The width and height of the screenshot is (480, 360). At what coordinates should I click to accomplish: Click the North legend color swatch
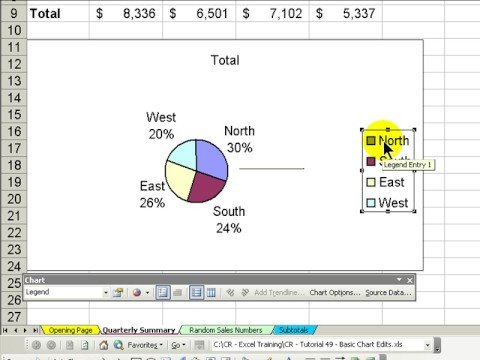pos(371,141)
